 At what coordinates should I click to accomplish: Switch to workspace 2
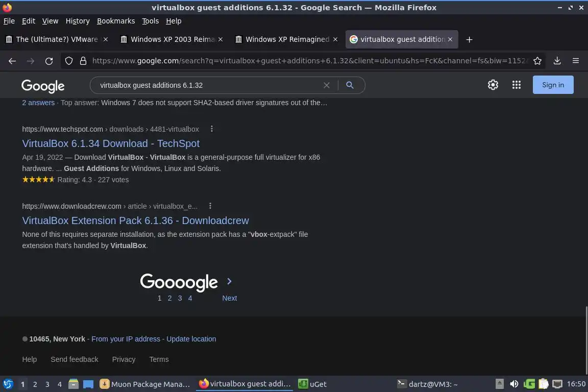(x=35, y=384)
